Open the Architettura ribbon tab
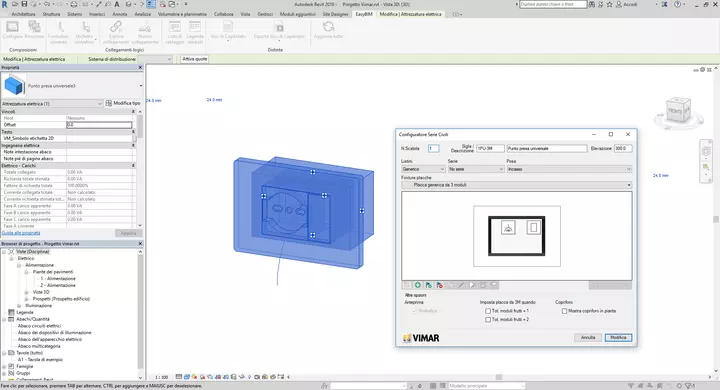 [x=23, y=14]
